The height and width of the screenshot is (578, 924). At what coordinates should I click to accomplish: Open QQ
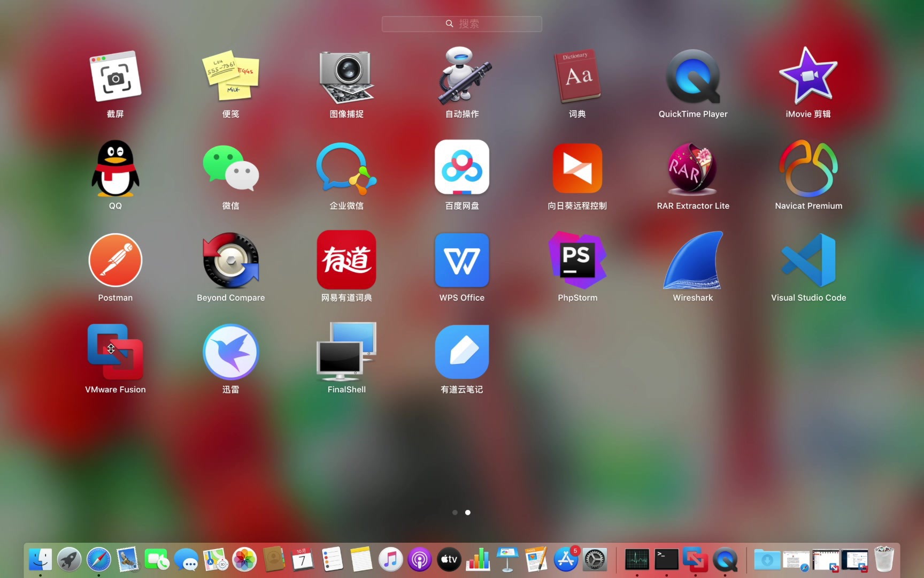click(115, 169)
